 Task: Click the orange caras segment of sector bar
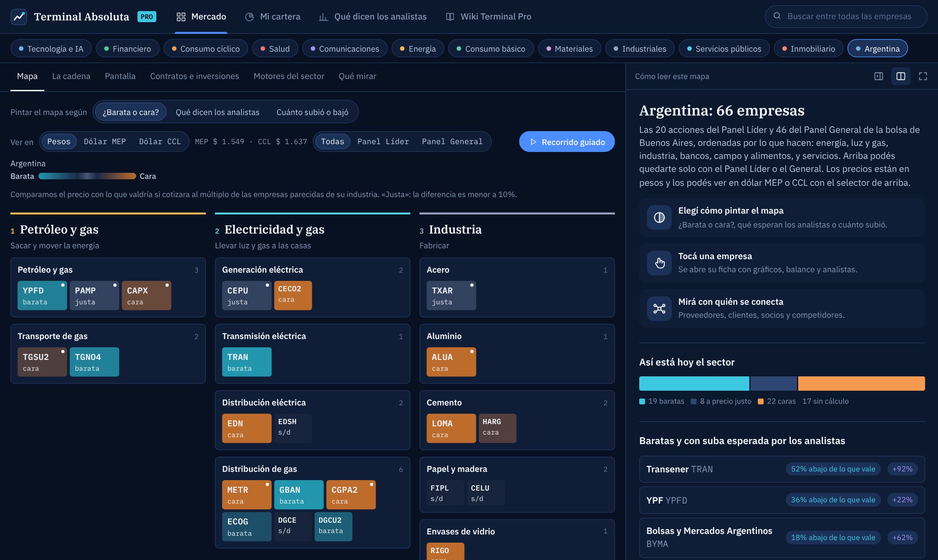pyautogui.click(x=861, y=383)
